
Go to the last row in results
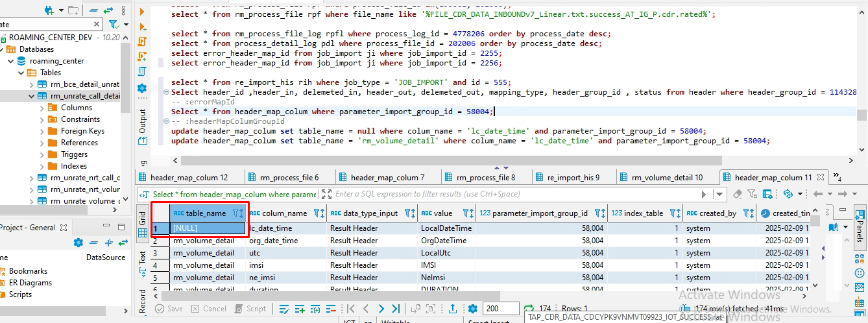(396, 309)
